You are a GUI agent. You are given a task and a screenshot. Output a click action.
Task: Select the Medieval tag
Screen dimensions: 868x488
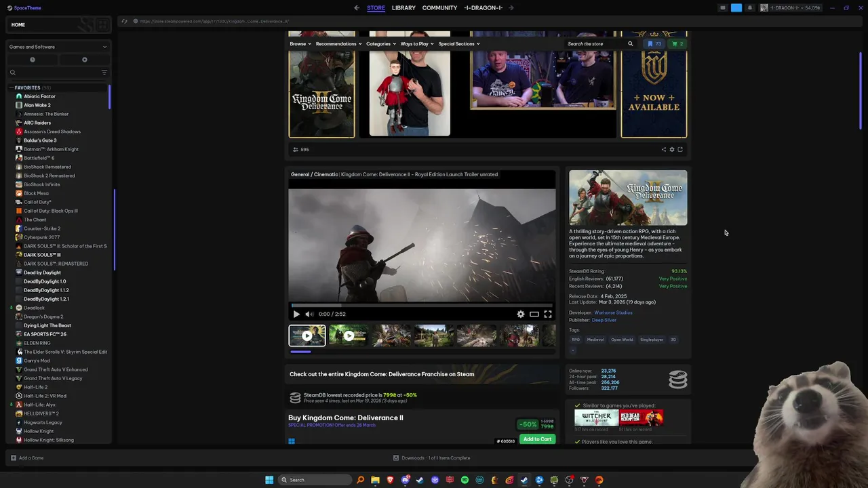pos(595,340)
